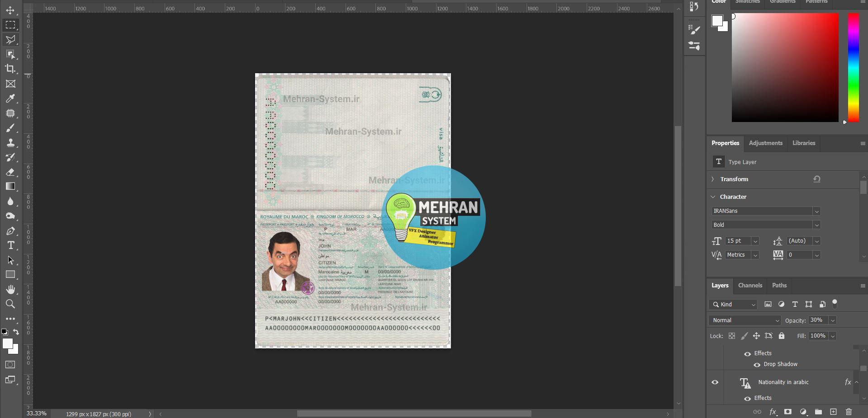Add a layer style with fx button
Screen dimensions: 868x418
point(773,412)
